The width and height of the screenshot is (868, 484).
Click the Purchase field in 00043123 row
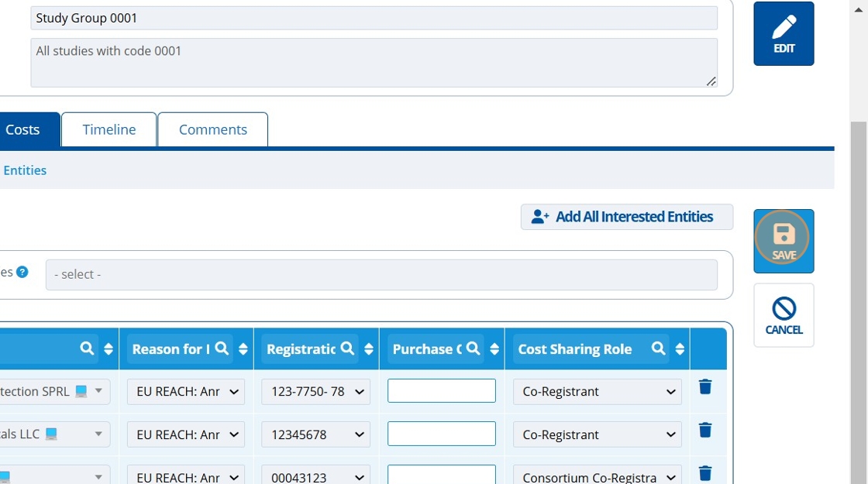coord(441,475)
